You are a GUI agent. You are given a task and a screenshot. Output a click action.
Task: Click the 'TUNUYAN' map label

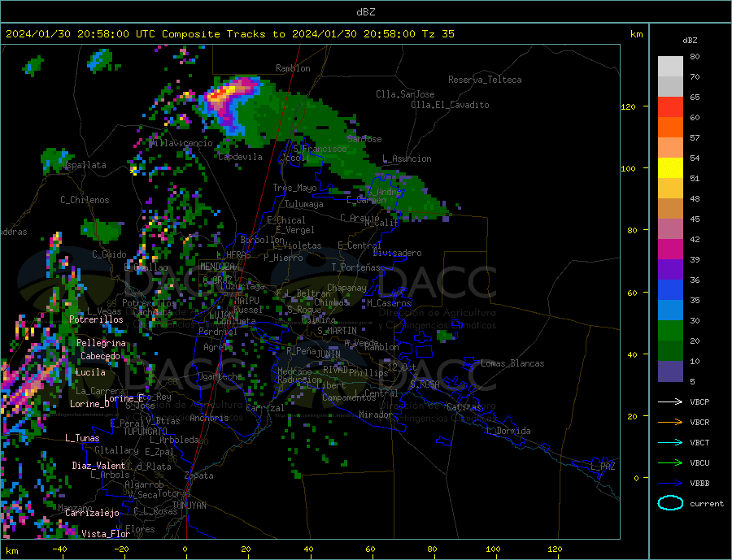189,506
